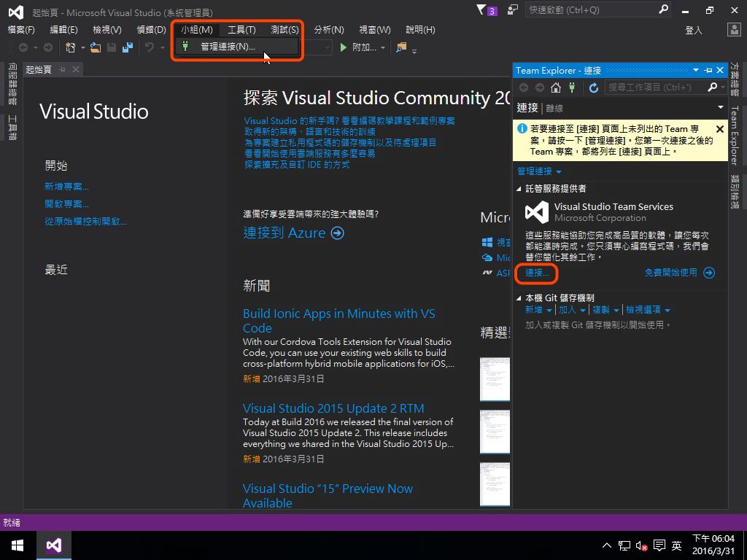Click the 登入 sign-in button
The width and height of the screenshot is (747, 560).
(x=694, y=30)
